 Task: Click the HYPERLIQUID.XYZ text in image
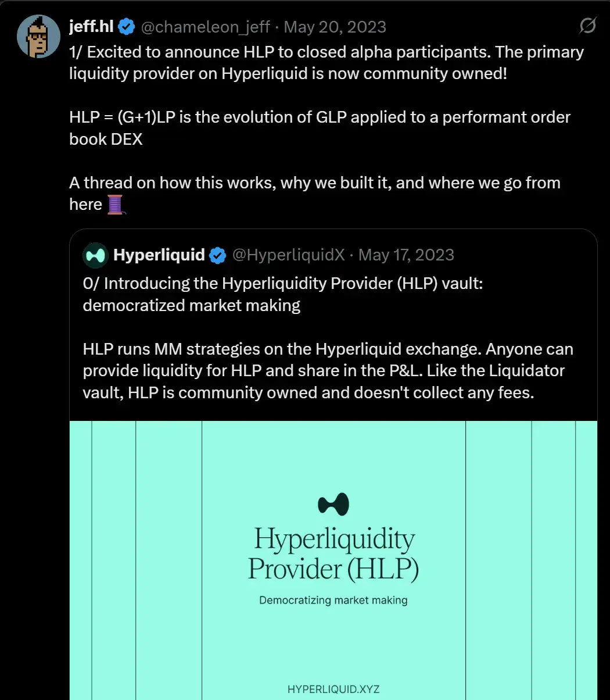pos(333,690)
